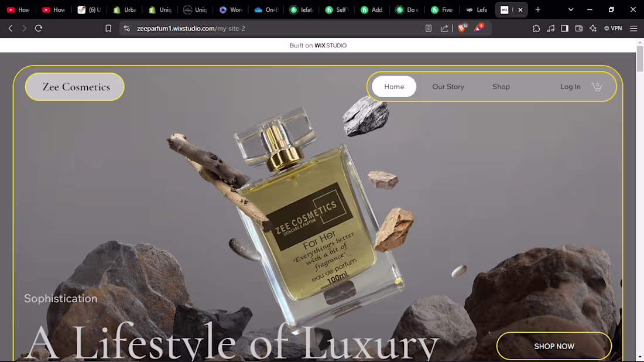Switch to the first YouTube 'How' tab
This screenshot has width=644, height=362.
(x=18, y=10)
